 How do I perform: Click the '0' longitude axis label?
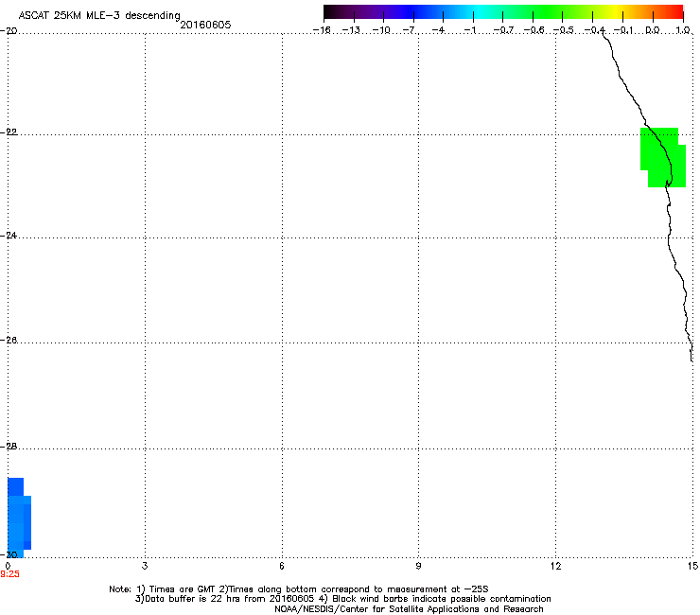coord(8,566)
